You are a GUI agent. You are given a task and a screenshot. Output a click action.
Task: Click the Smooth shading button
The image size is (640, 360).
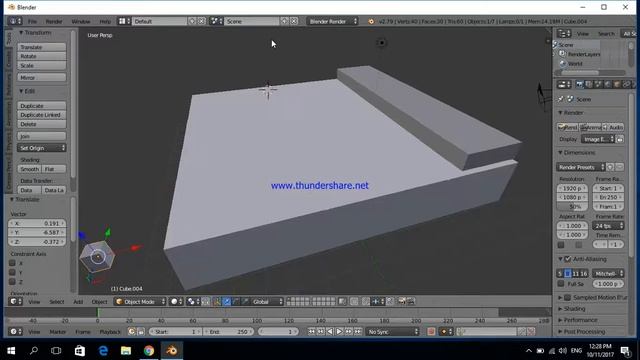click(29, 169)
